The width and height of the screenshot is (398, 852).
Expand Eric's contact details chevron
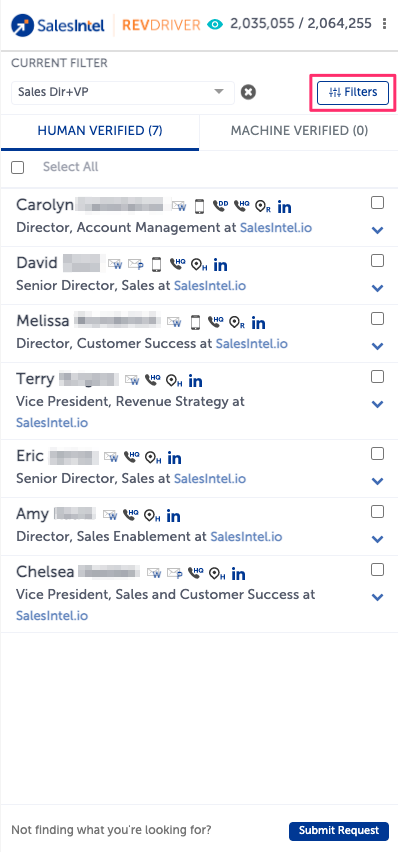click(x=377, y=481)
